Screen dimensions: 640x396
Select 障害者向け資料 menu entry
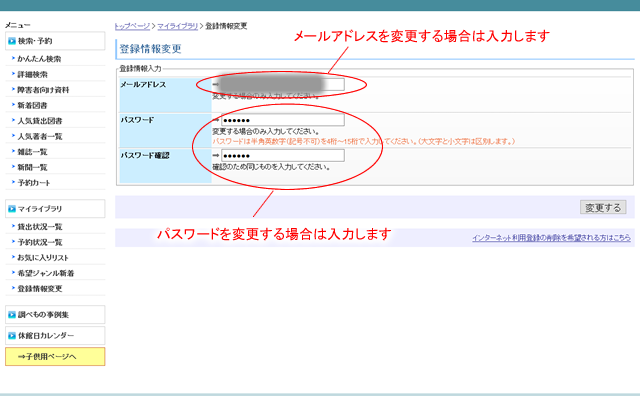point(43,90)
